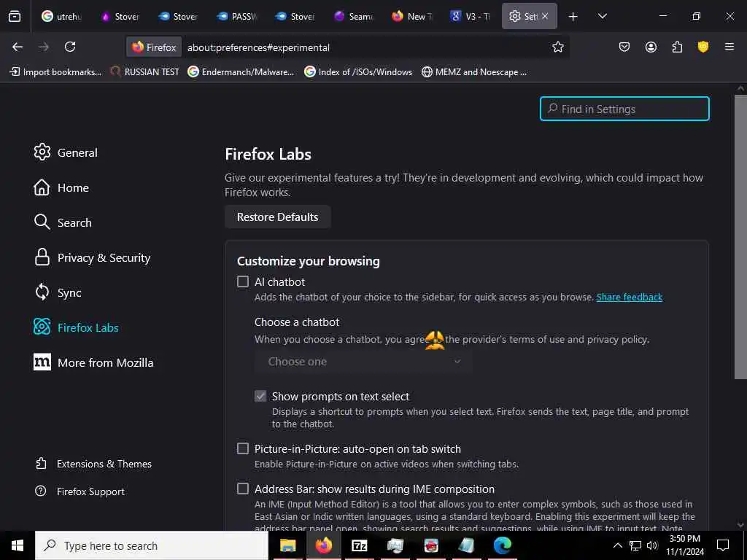
Task: Click the General gear icon in sidebar
Action: point(42,152)
